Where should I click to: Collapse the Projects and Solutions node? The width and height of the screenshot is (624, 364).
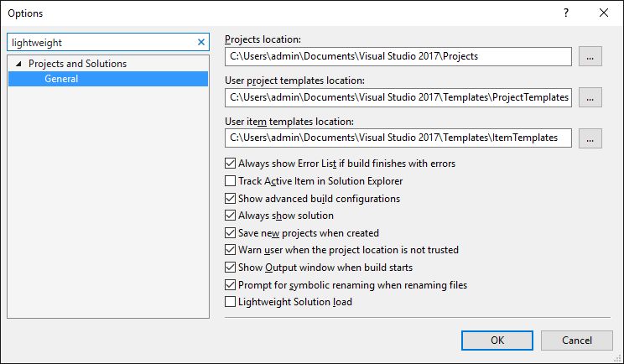pos(18,64)
